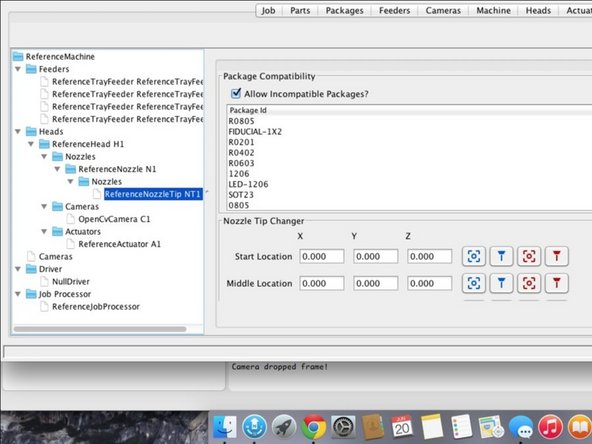Collapse the Driver tree node
Viewport: 592px width, 444px height.
pos(18,269)
